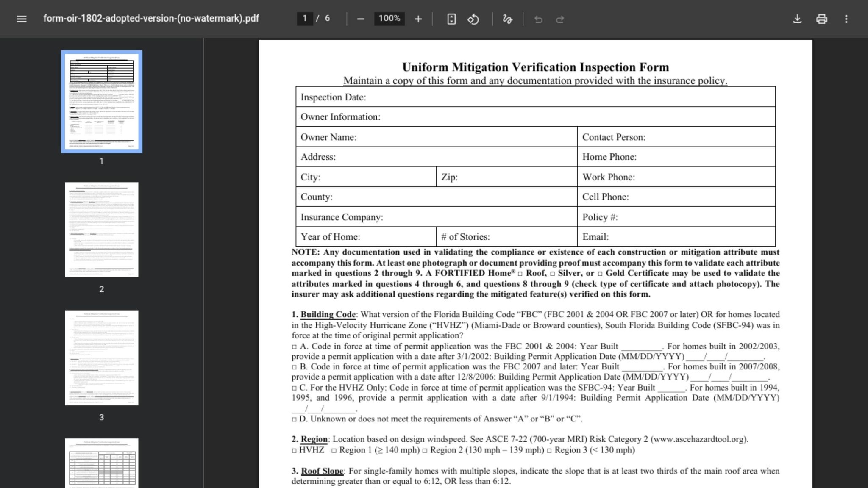Click the Address cell
The image size is (868, 488).
[x=437, y=157]
